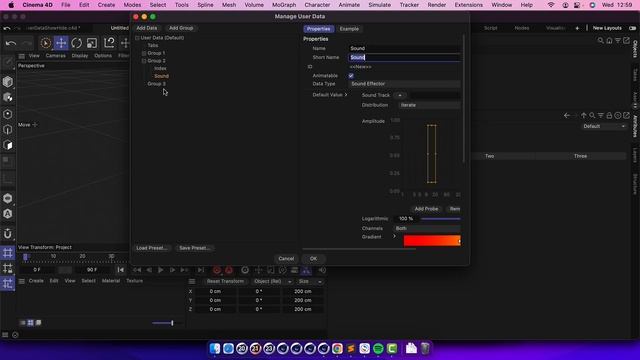Click the red Record Active Objects button
The image size is (640, 360).
[217, 270]
